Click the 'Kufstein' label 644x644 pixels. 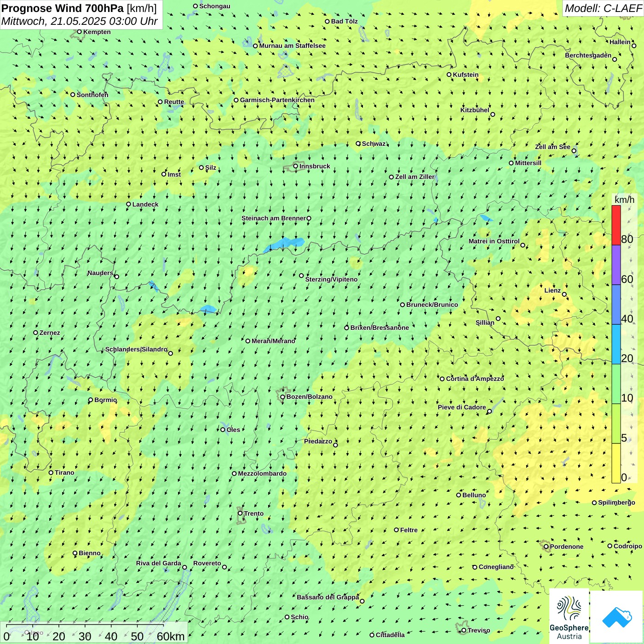(x=466, y=75)
